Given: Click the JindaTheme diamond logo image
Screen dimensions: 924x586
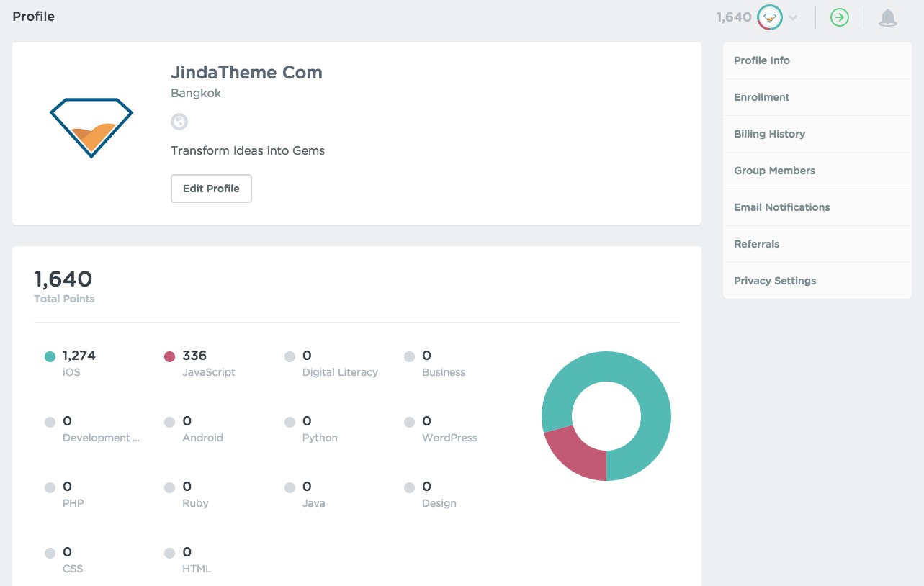Looking at the screenshot, I should click(91, 127).
